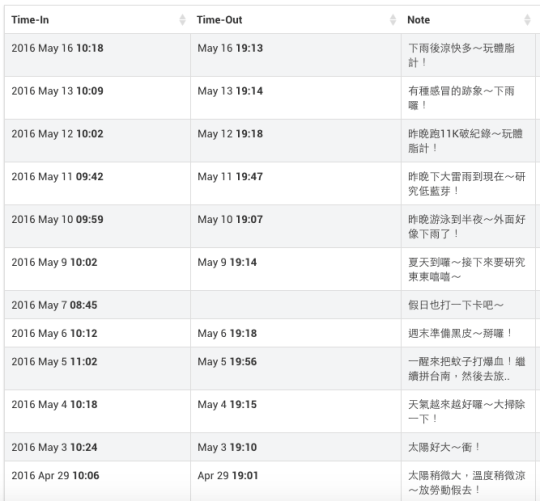Open the May 7 note cell
Image resolution: width=540 pixels, height=501 pixels.
[x=468, y=305]
